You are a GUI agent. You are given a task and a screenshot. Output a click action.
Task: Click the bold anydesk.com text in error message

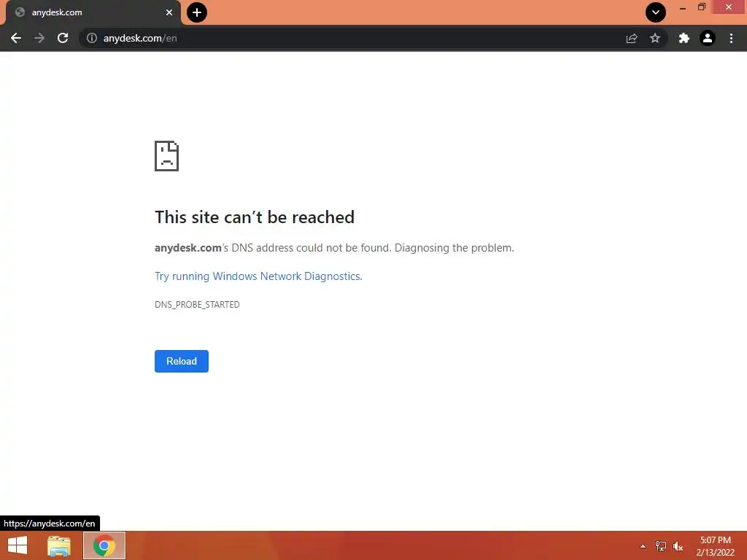tap(188, 248)
